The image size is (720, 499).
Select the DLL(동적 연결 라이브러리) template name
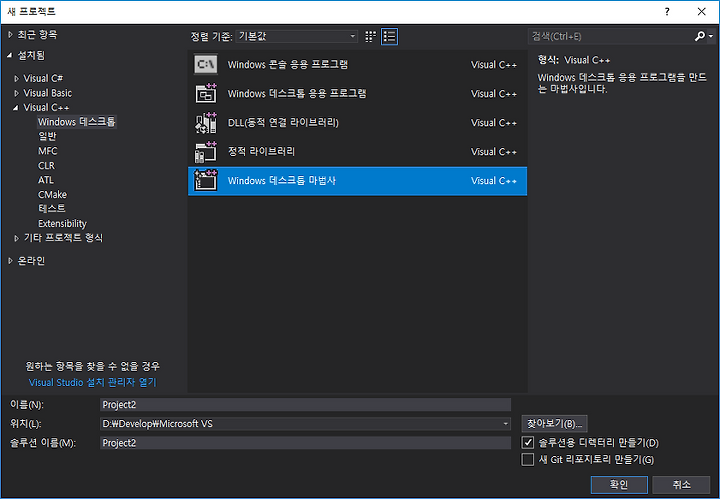(x=283, y=123)
